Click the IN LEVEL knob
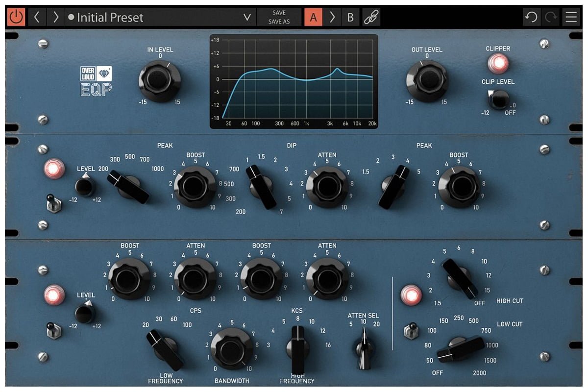 160,81
